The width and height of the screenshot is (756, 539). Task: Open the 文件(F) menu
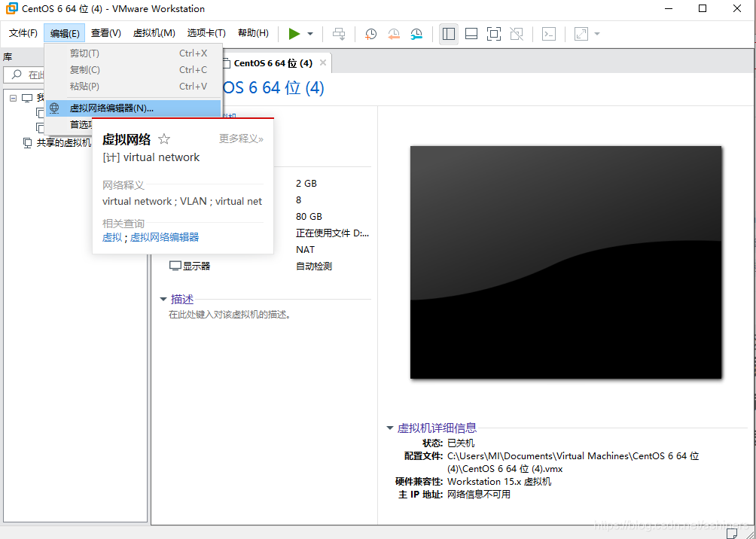pyautogui.click(x=23, y=33)
